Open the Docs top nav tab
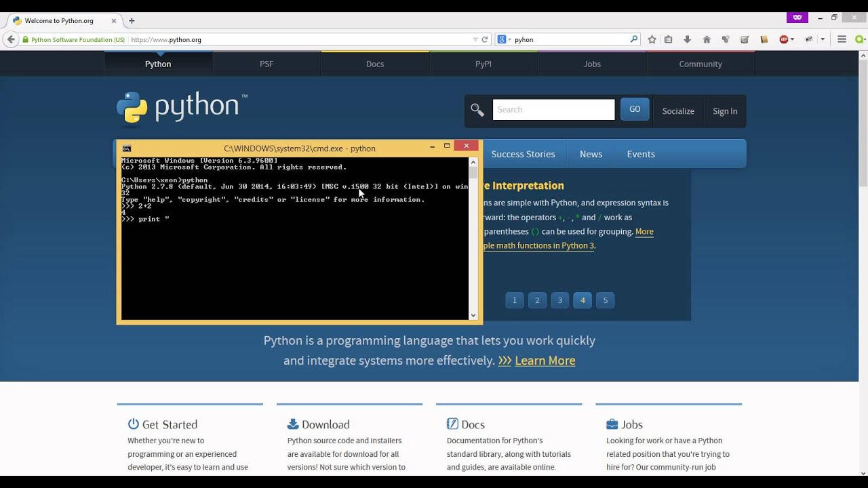 375,64
